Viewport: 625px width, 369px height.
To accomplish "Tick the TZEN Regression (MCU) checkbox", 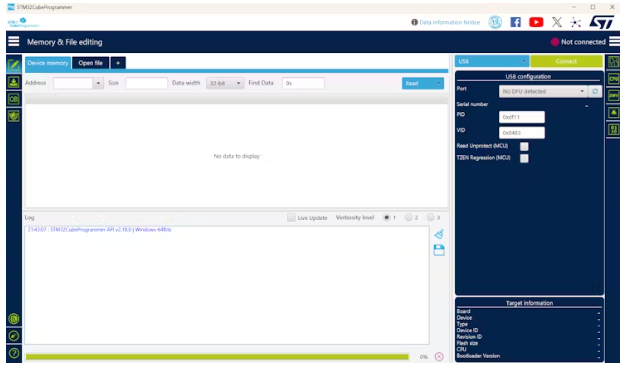I will (x=524, y=158).
